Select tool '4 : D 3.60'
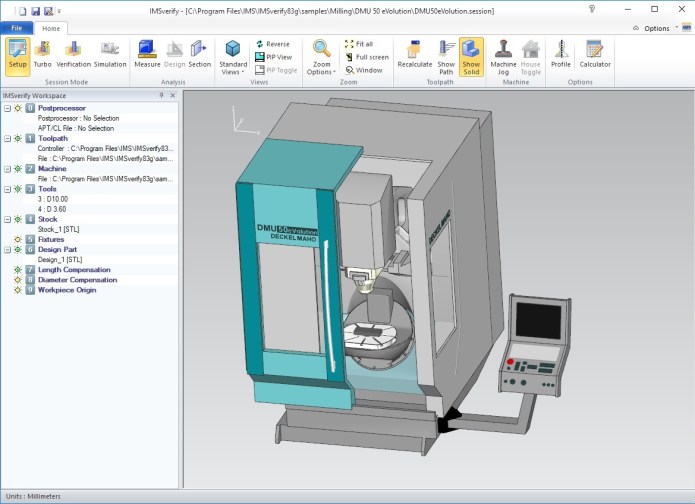 tap(52, 209)
